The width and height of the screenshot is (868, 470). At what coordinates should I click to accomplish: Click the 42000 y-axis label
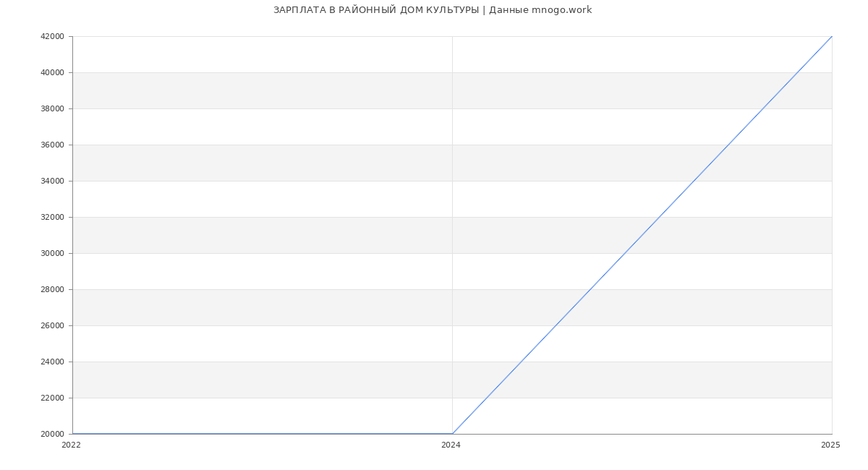pos(52,36)
